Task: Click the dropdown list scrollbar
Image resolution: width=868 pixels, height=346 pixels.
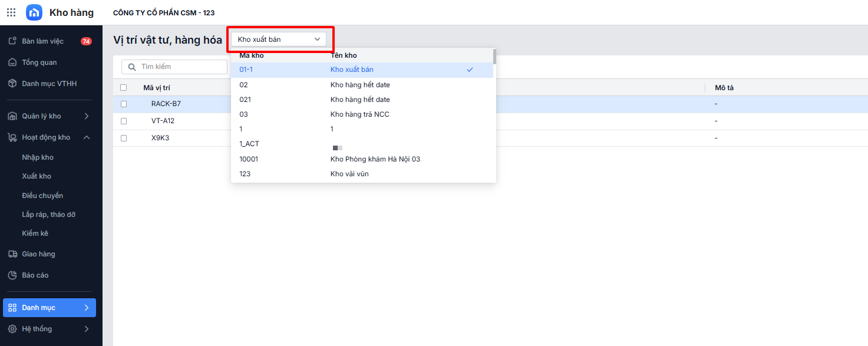Action: click(494, 57)
